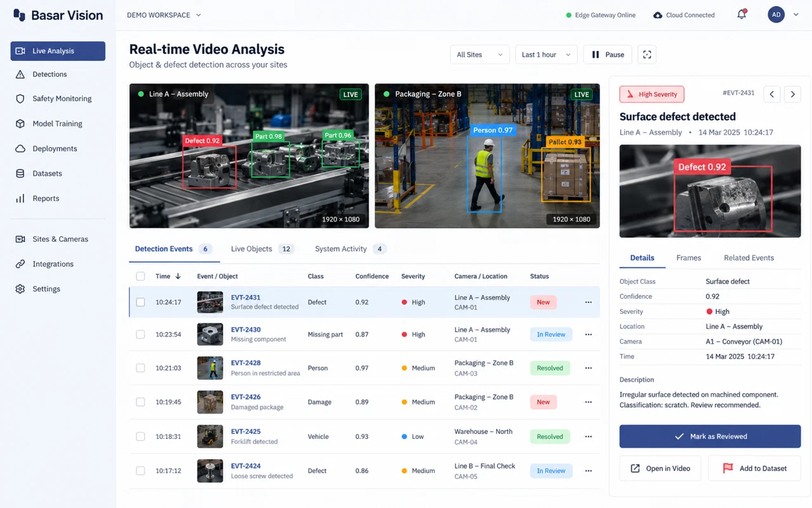Open the EVT-2426 event link
812x508 pixels.
pyautogui.click(x=246, y=397)
